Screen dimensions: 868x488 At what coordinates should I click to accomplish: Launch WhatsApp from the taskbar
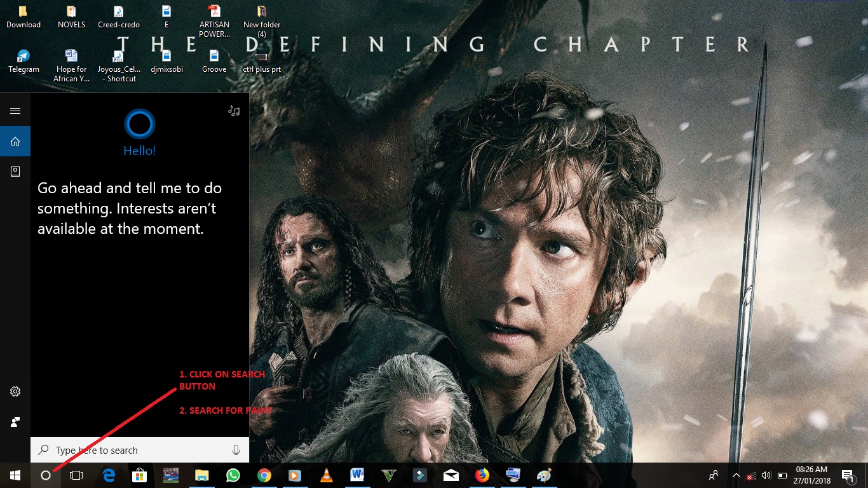click(x=233, y=475)
